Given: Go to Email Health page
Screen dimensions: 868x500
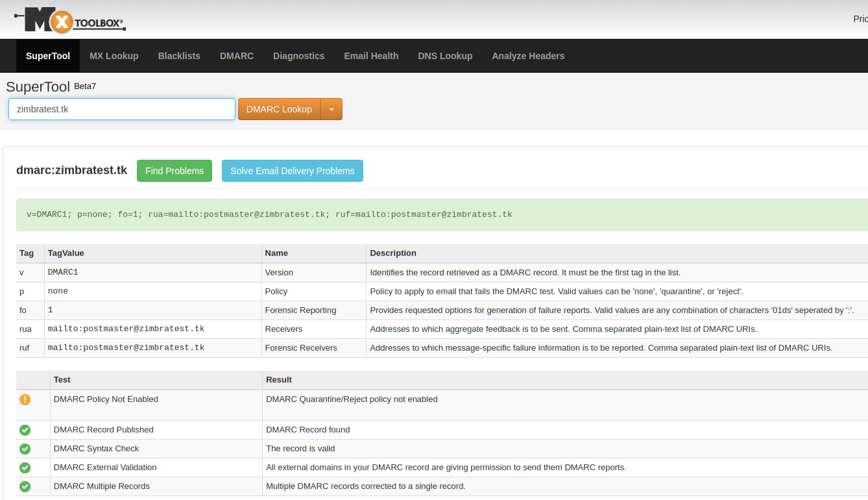Looking at the screenshot, I should (371, 56).
